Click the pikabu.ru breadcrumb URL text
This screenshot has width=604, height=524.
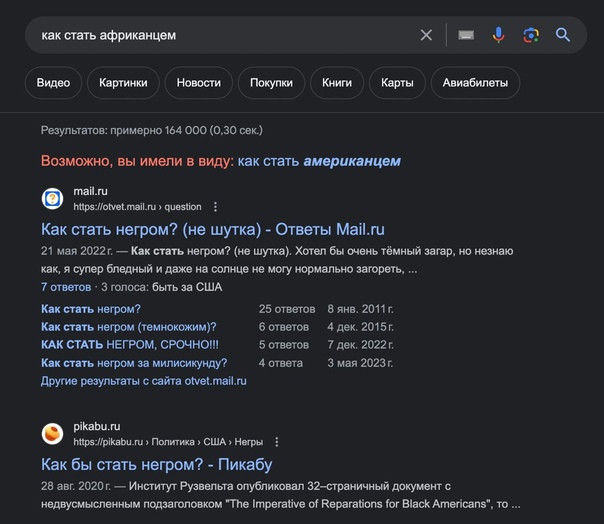click(168, 442)
